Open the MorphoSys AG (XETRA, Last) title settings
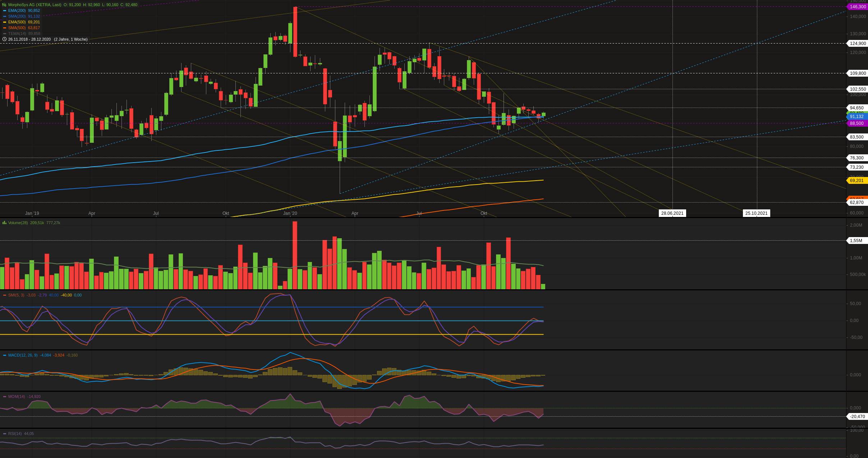Screen dimensions: 868x458 coord(35,5)
